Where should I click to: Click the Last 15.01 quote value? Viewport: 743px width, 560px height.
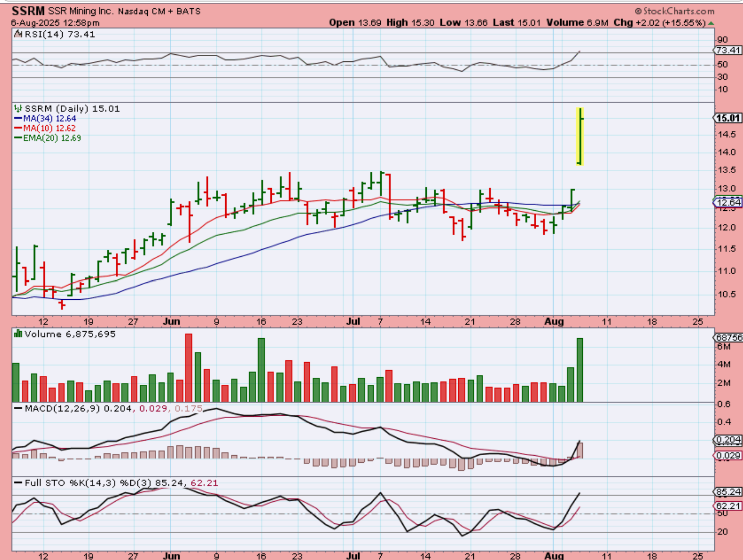tap(517, 23)
